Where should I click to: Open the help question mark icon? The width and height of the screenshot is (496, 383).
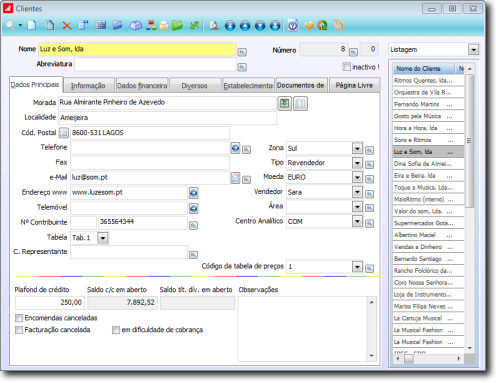[293, 25]
